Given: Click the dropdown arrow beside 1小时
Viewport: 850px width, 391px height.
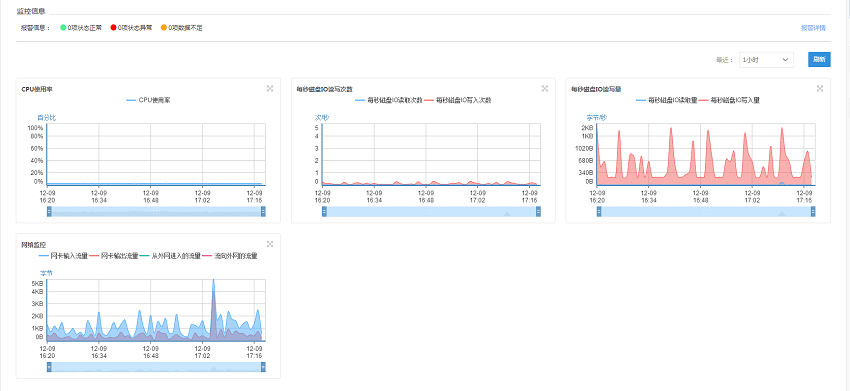Looking at the screenshot, I should click(x=785, y=60).
